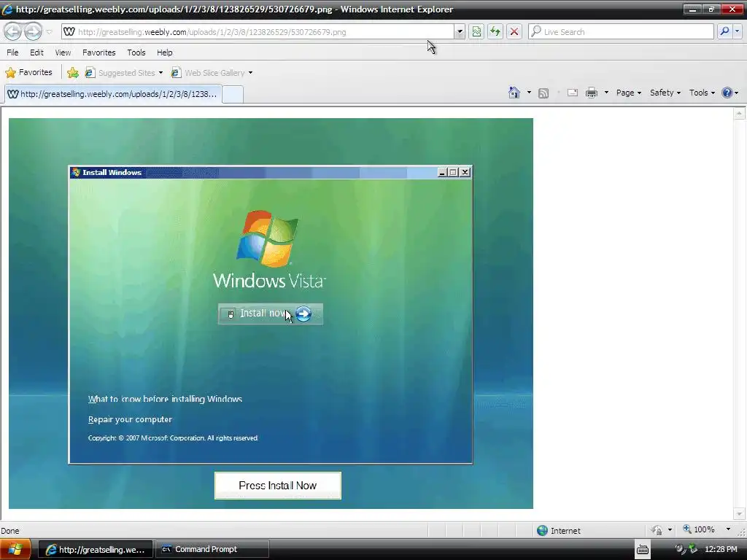Click the Windows Vista flag logo

267,238
